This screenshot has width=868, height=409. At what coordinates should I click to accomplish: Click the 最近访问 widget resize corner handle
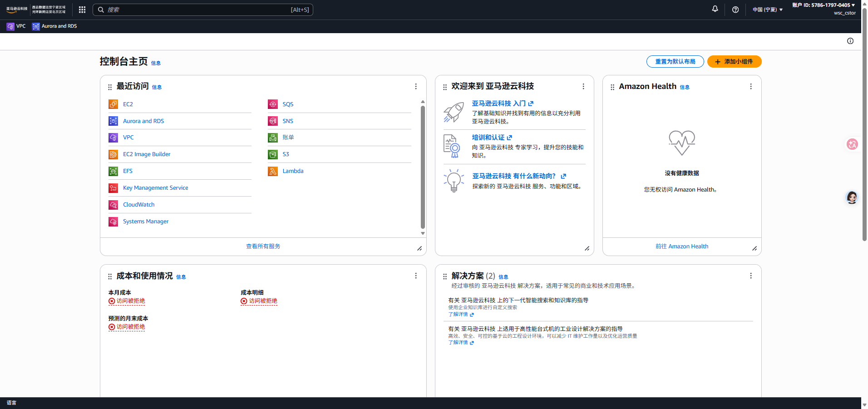tap(419, 248)
